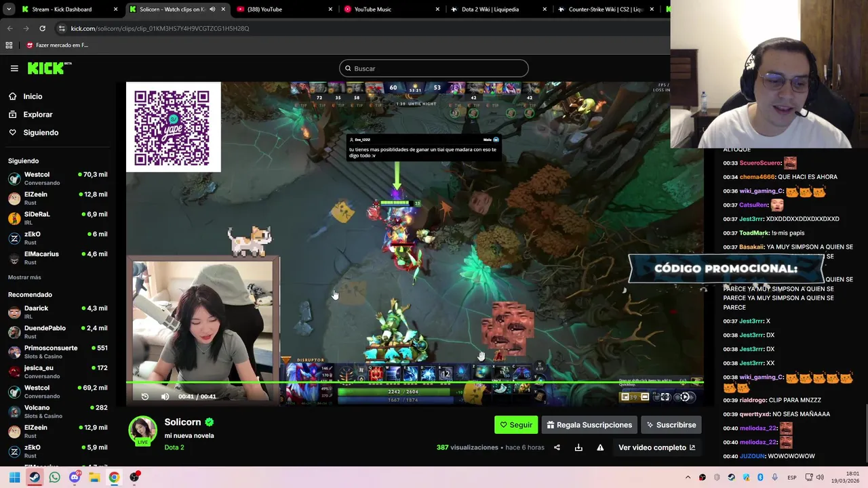868x488 pixels.
Task: Open Primosconsuerte Slots & Casino channel
Action: [58, 352]
